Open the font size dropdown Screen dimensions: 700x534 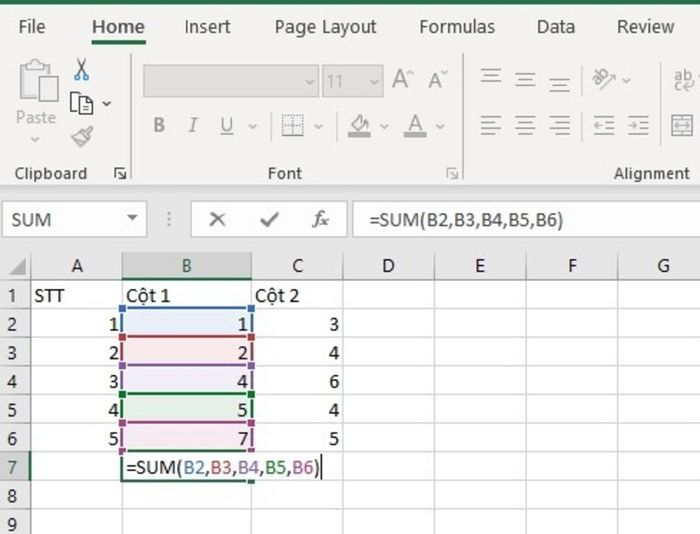(374, 82)
